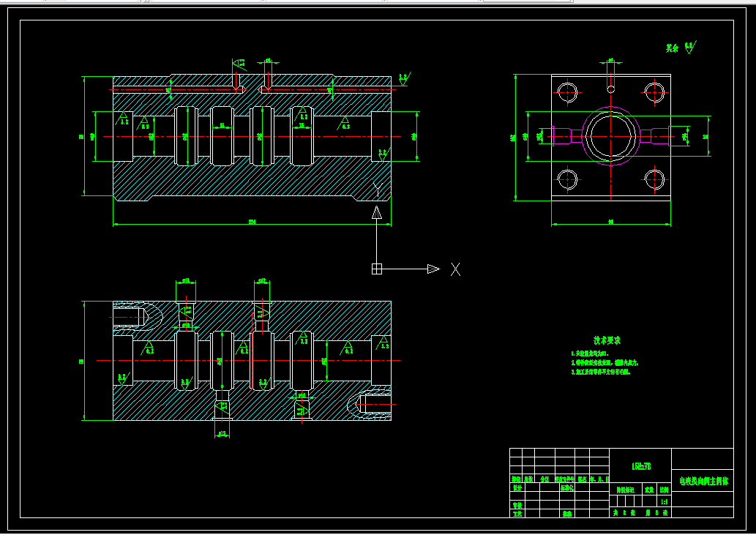Select the 设计 cell in title block
Viewport: 756px width, 535px height.
coord(517,487)
